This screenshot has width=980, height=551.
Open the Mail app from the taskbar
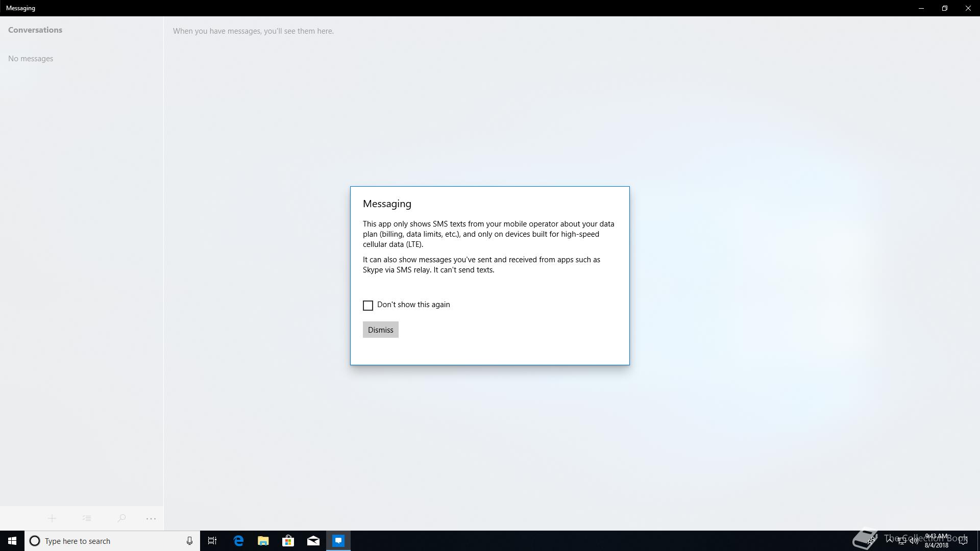313,541
